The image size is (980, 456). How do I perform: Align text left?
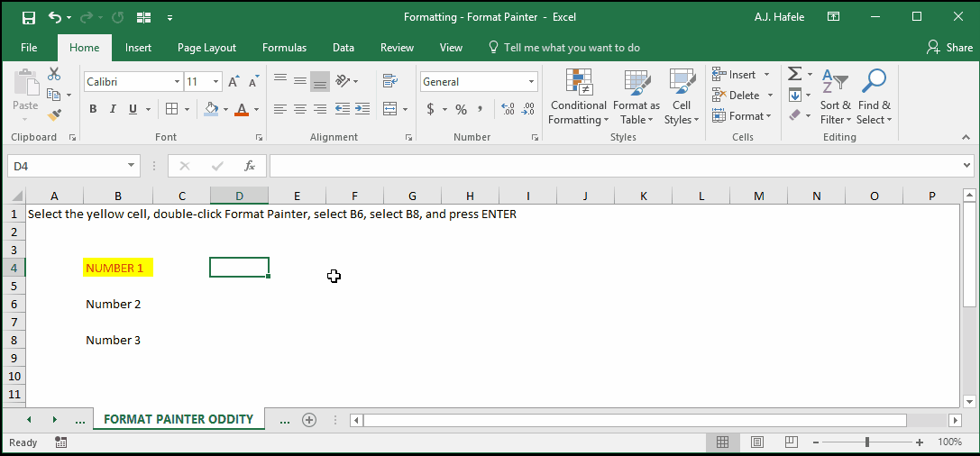coord(280,109)
